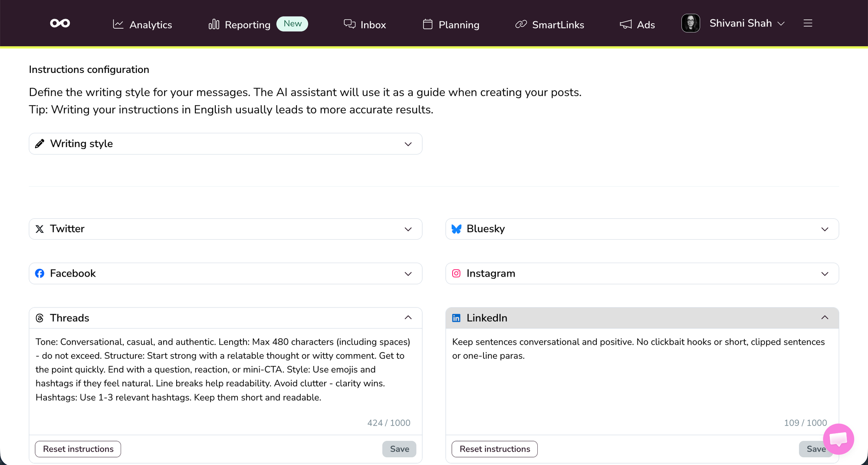Click the SmartLinks chain icon
The image size is (868, 465).
[521, 24]
